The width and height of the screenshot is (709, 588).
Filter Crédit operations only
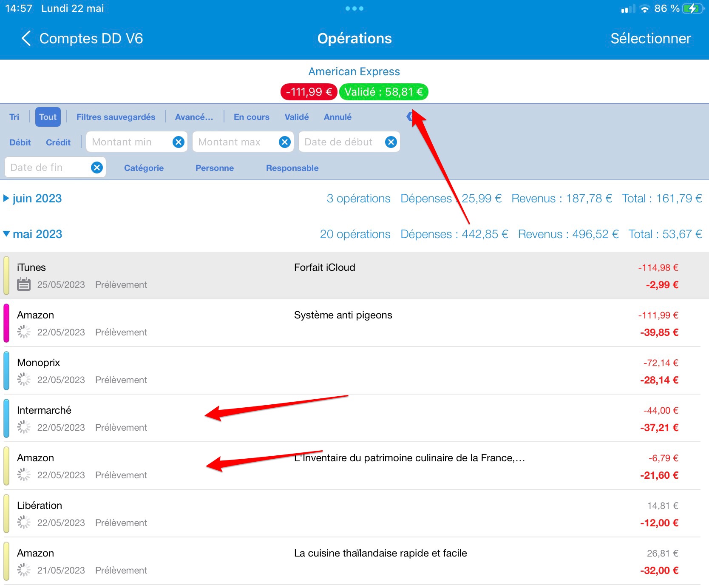[x=58, y=142]
